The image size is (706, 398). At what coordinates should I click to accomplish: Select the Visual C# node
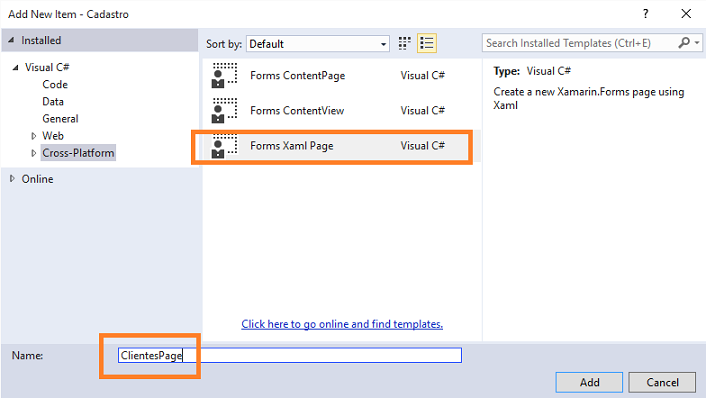[x=47, y=67]
